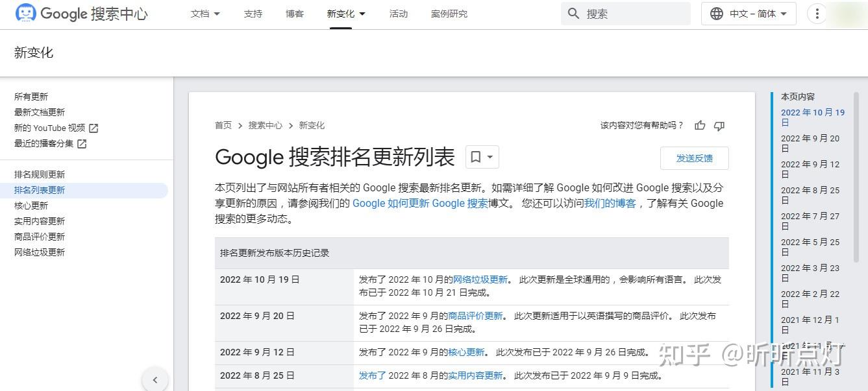Jump to 2022 年 10 月 19 日 in page contents
This screenshot has width=868, height=391.
(813, 117)
